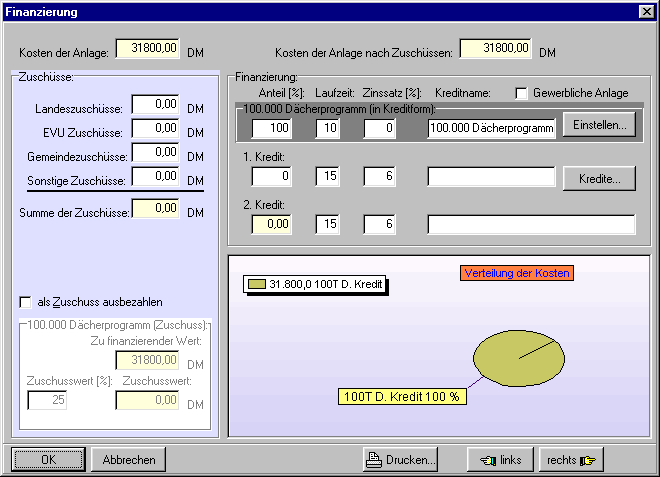This screenshot has width=660, height=477.
Task: Click the Sonstige Zuschüsse input field
Action: click(x=155, y=177)
